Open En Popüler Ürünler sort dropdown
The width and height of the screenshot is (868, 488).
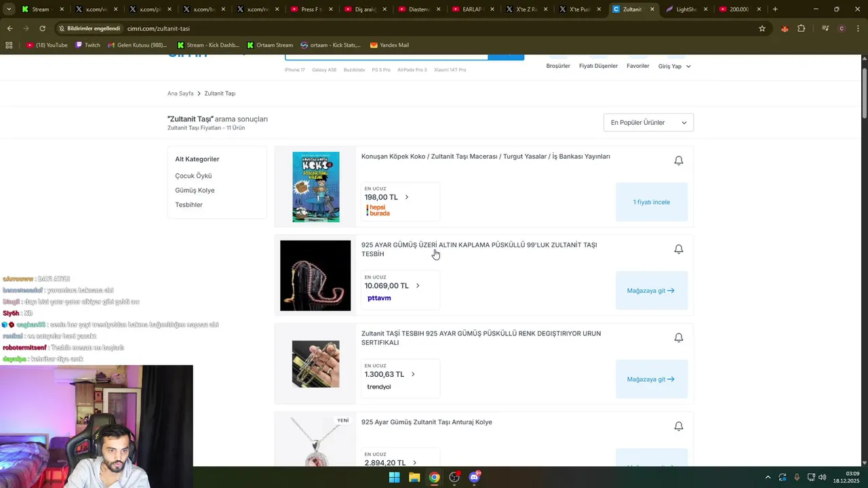click(x=648, y=123)
